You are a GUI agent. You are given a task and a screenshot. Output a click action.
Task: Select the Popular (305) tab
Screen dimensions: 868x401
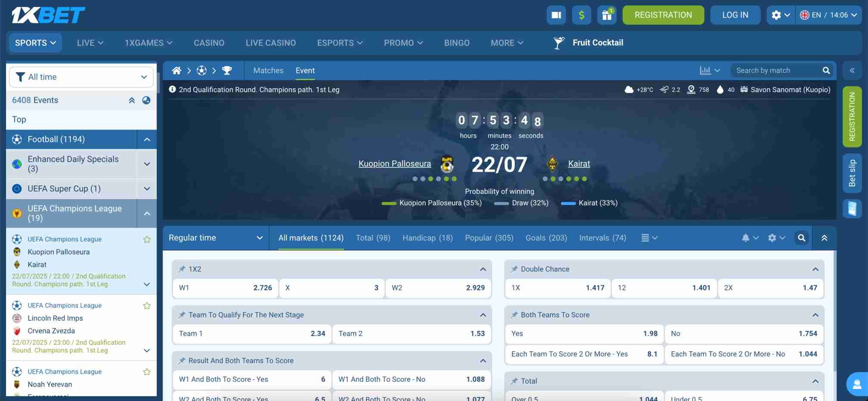click(x=489, y=238)
